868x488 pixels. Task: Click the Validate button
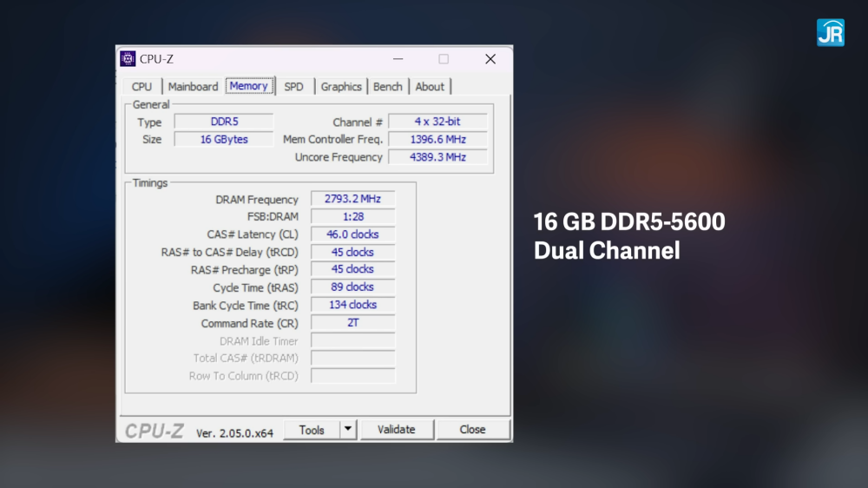click(397, 430)
